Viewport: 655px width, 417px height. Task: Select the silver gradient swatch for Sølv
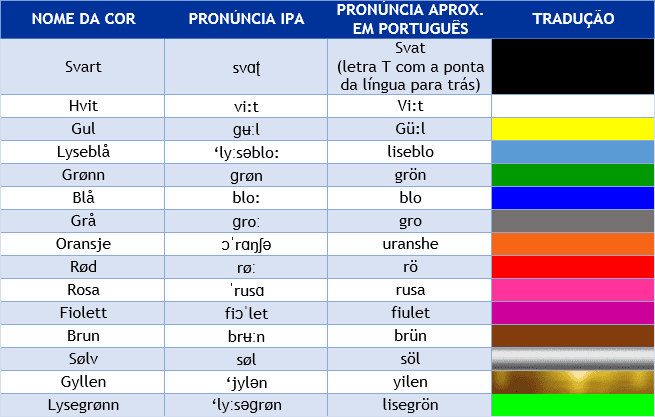[x=573, y=359]
